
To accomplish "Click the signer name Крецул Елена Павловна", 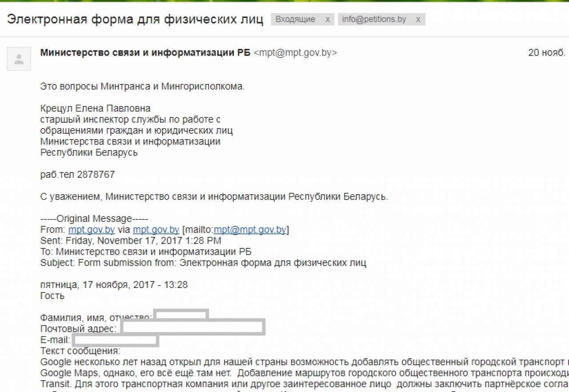I will (95, 108).
